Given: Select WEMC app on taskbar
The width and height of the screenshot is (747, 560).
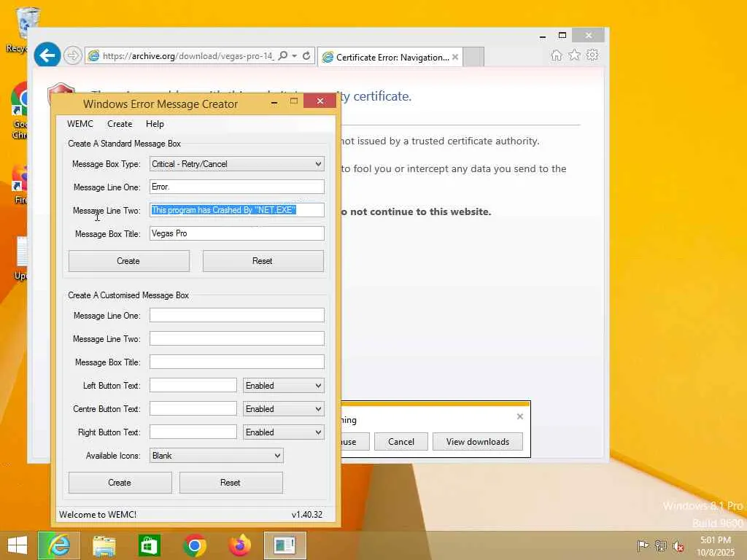Looking at the screenshot, I should click(x=285, y=545).
